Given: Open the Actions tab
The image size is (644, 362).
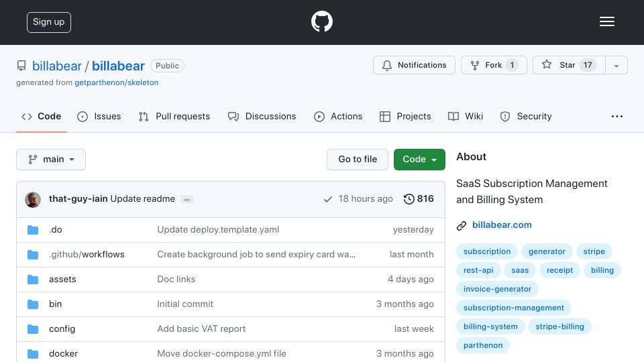Looking at the screenshot, I should coord(338,117).
